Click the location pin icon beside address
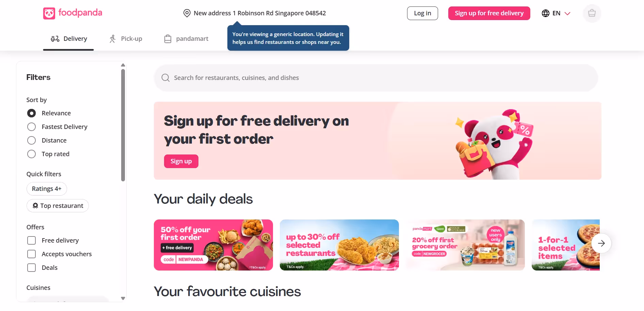The width and height of the screenshot is (644, 311). (187, 13)
